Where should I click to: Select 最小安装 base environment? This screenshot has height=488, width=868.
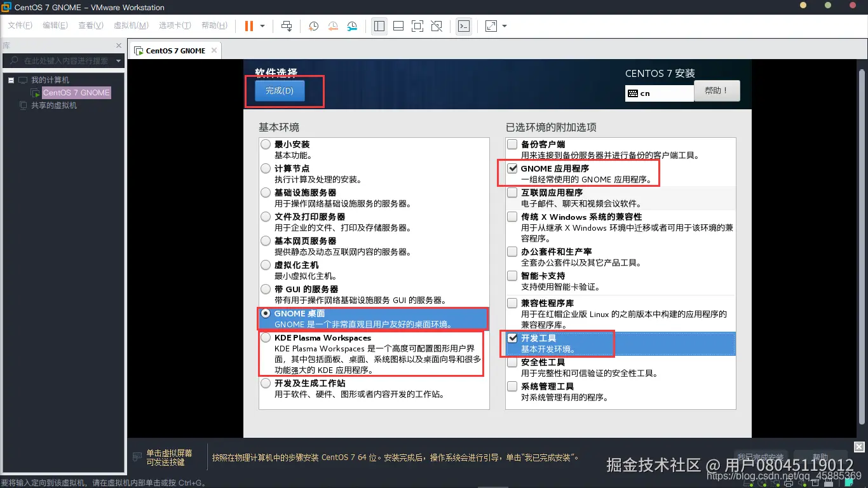pos(266,144)
